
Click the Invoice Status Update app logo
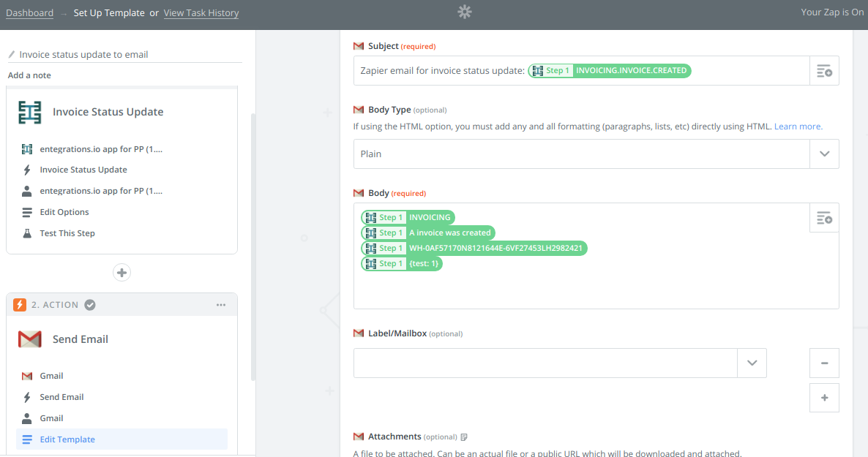30,112
